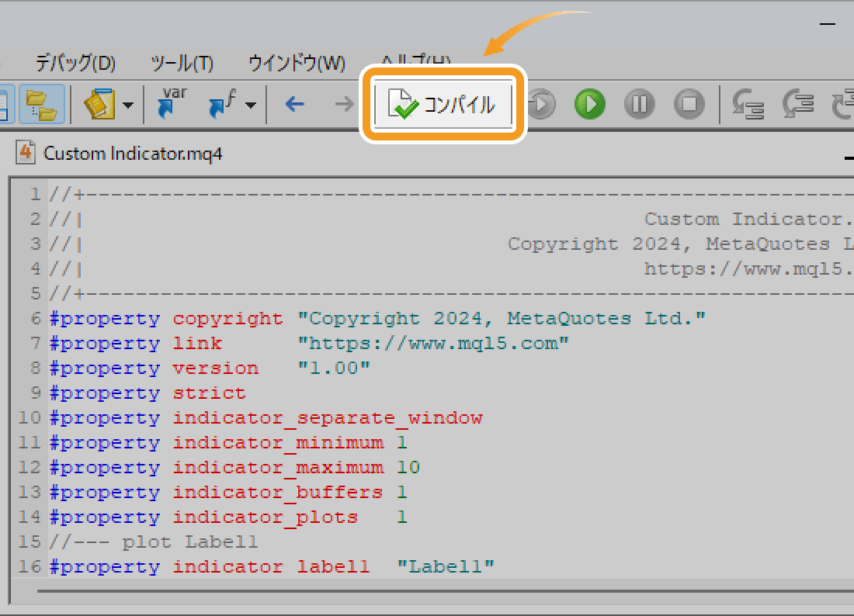Click 'indicator_plots' in line 14
Image resolution: width=854 pixels, height=616 pixels.
pyautogui.click(x=266, y=517)
